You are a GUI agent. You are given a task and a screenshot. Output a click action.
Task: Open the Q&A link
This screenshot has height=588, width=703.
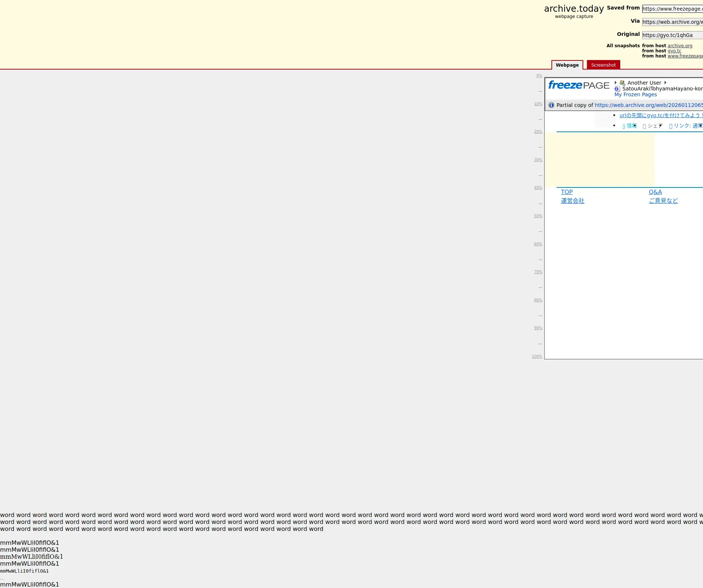tap(655, 192)
